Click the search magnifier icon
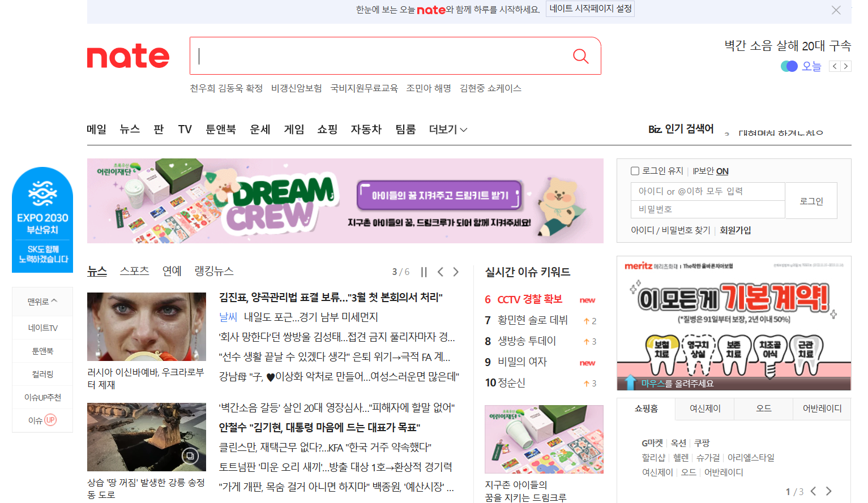 (x=580, y=56)
